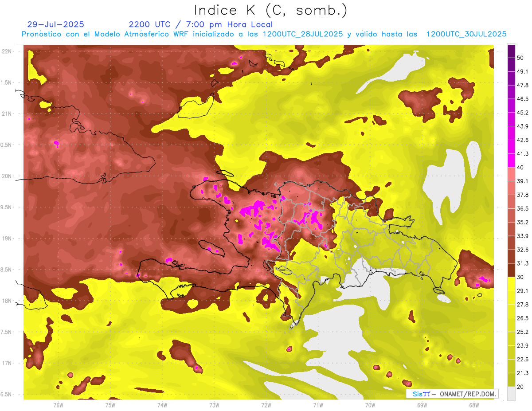Click the bright yellow swatch between 29.1 and 30
The height and width of the screenshot is (411, 532).
coord(511,284)
